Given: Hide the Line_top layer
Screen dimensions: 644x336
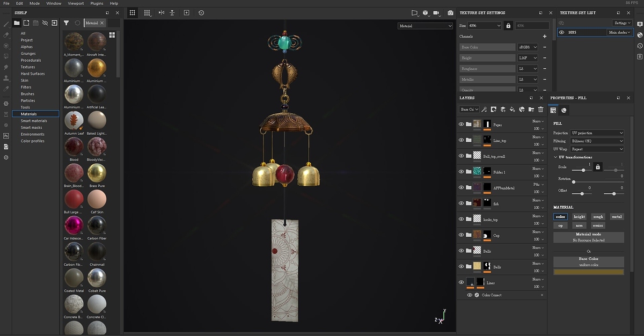Looking at the screenshot, I should pos(461,140).
